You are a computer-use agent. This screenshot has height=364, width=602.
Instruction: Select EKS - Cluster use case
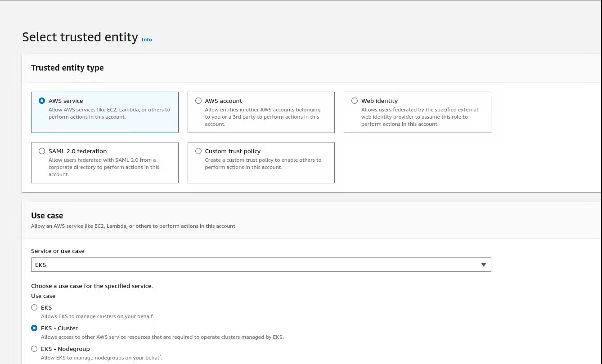pyautogui.click(x=34, y=328)
